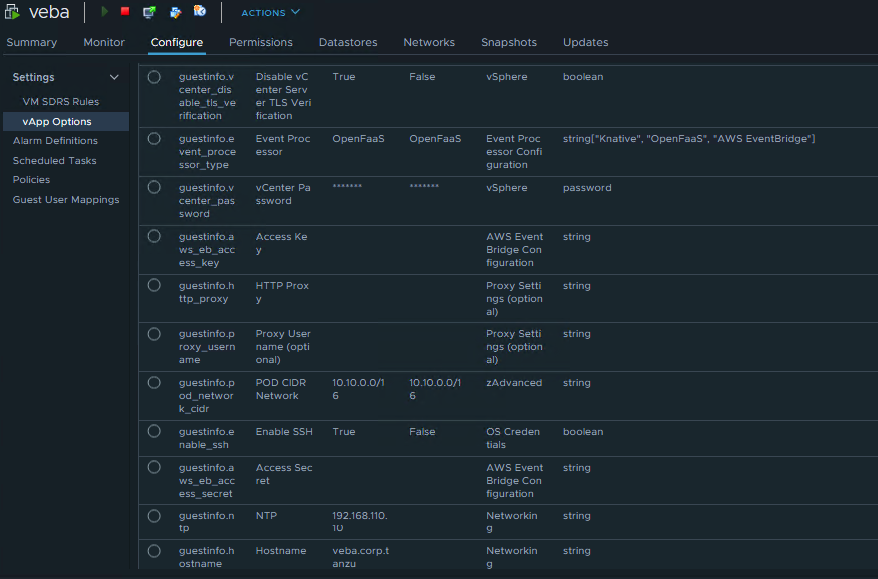Select the guestinfo.aws_eb_access_key radio button

tap(154, 236)
